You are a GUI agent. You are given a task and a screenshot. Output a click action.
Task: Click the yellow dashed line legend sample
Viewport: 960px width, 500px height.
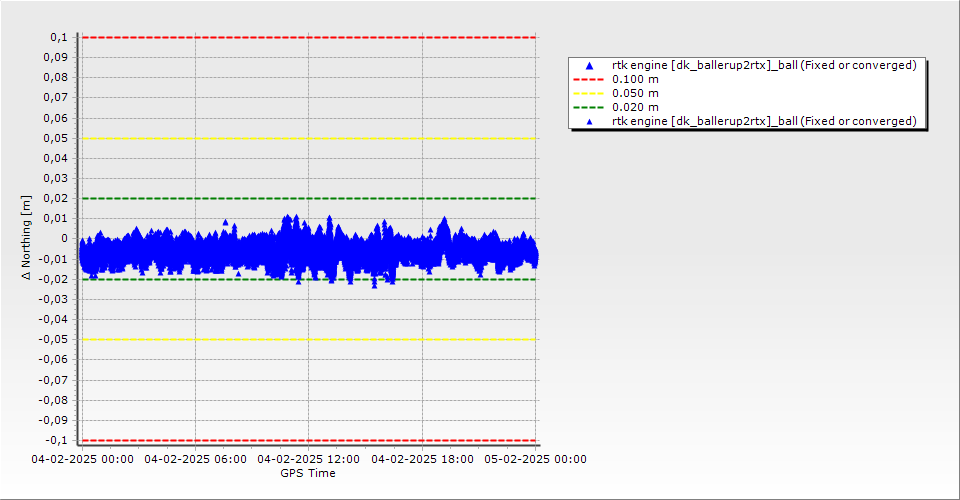pyautogui.click(x=588, y=94)
